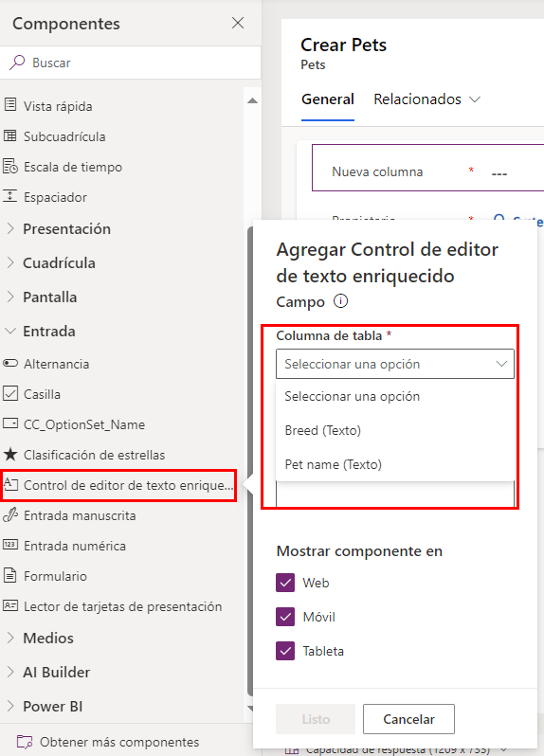Select the Entrada numérica icon
This screenshot has width=544, height=756.
(10, 546)
